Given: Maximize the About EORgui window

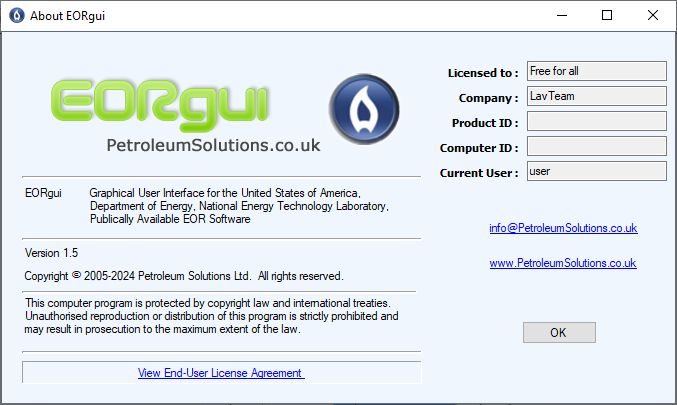Looking at the screenshot, I should 607,16.
